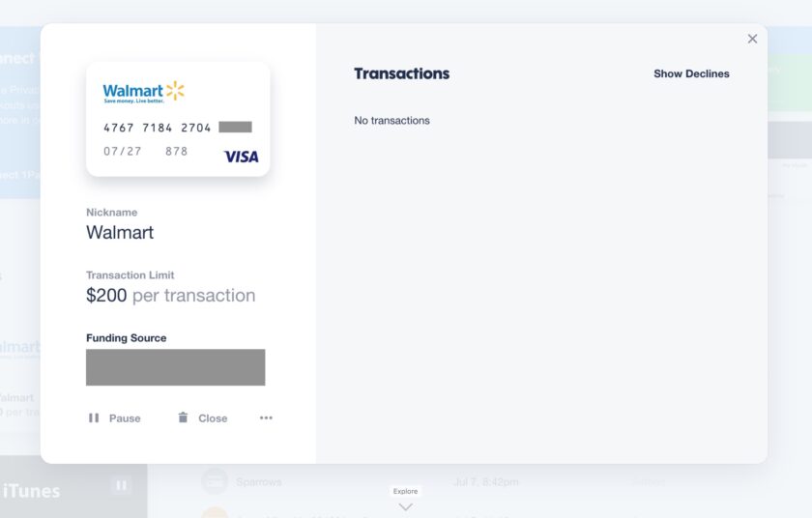The image size is (812, 518).
Task: Click the Pause text label
Action: 125,418
